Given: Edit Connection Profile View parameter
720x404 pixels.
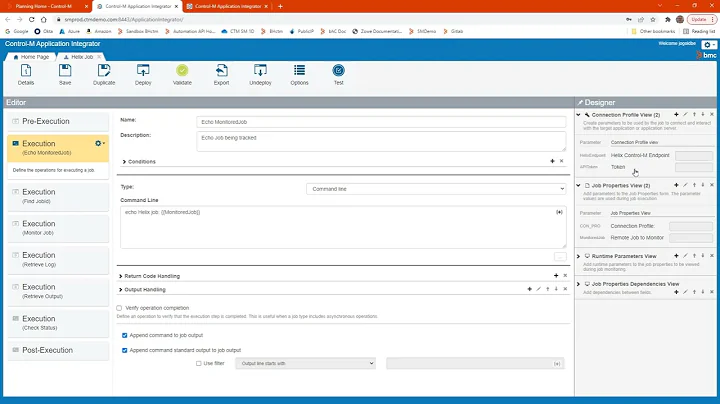Looking at the screenshot, I should point(686,114).
